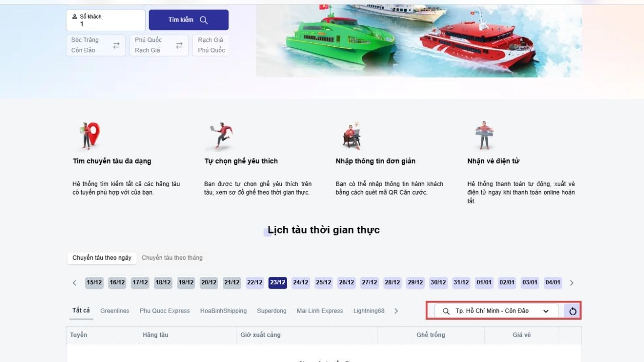Open the Tất cả operators tab
Screen dimensions: 644x362
pos(81,311)
